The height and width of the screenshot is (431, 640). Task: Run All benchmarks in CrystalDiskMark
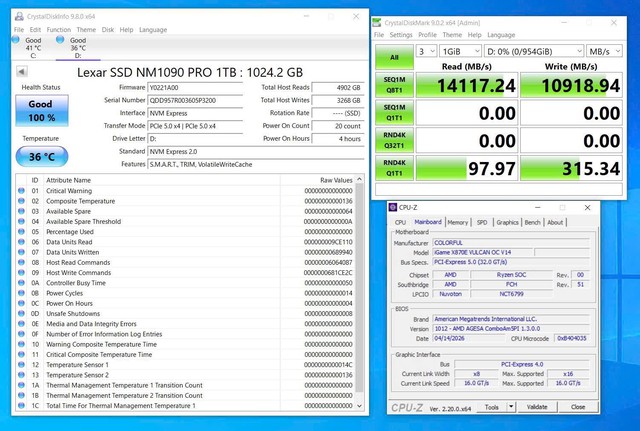pyautogui.click(x=394, y=57)
